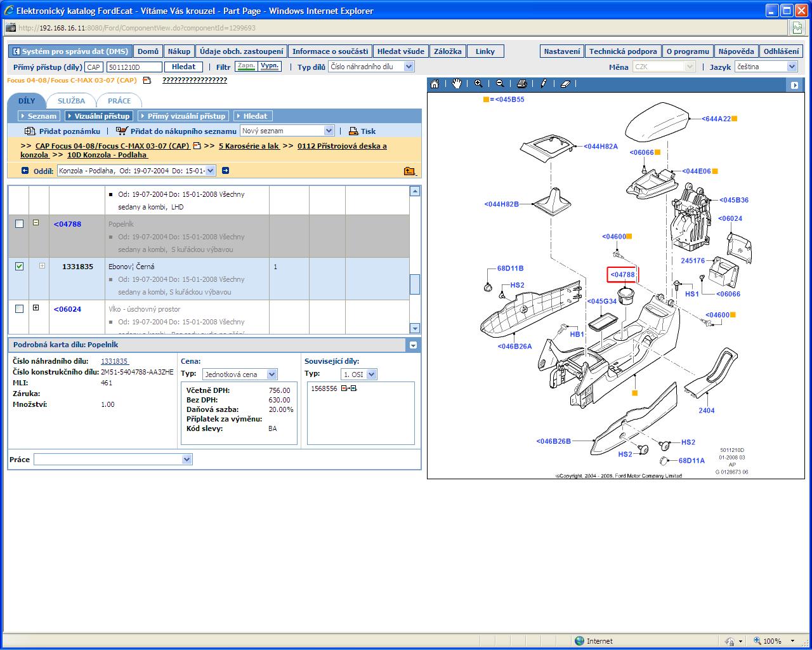Zoom in on the parts diagram

tap(478, 84)
